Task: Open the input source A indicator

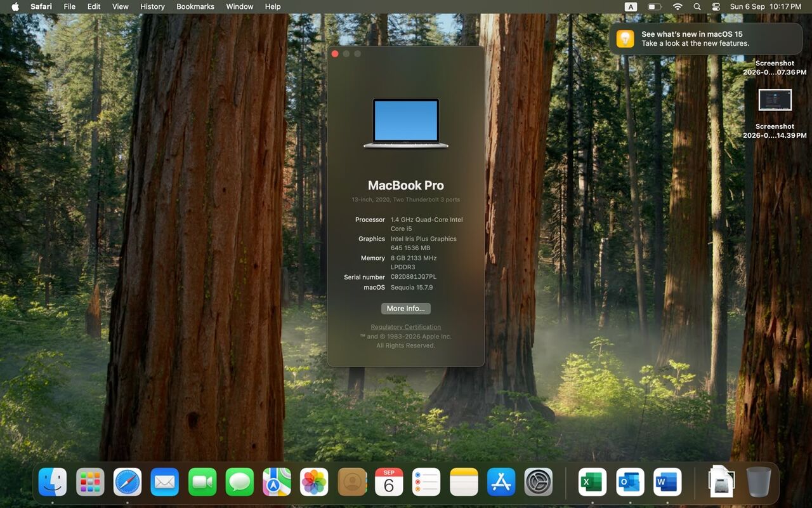Action: point(631,6)
